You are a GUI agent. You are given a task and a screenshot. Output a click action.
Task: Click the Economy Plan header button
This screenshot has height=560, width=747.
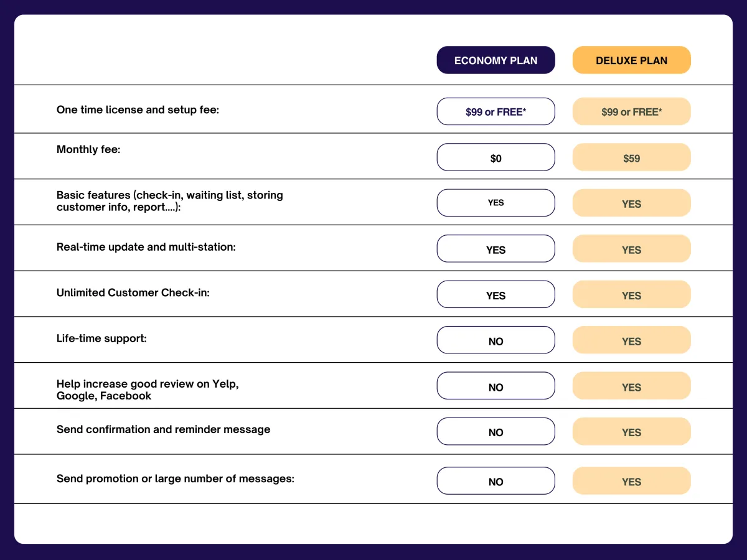(496, 60)
